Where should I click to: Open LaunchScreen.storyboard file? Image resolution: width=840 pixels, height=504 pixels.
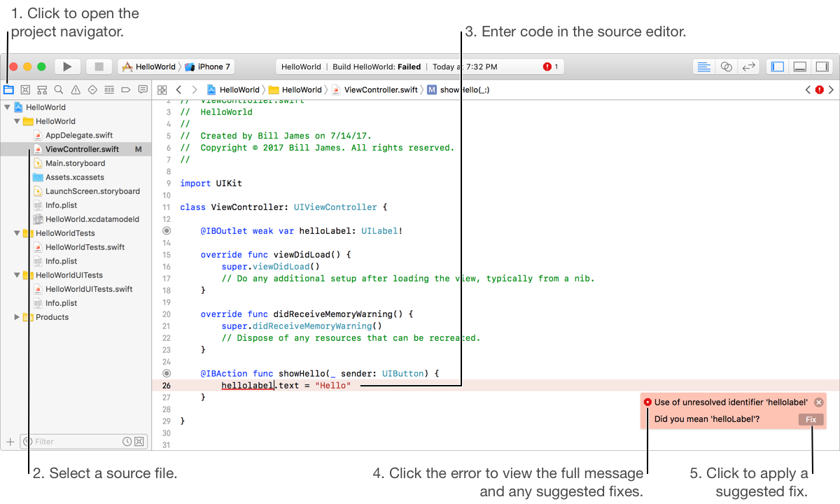click(x=92, y=191)
